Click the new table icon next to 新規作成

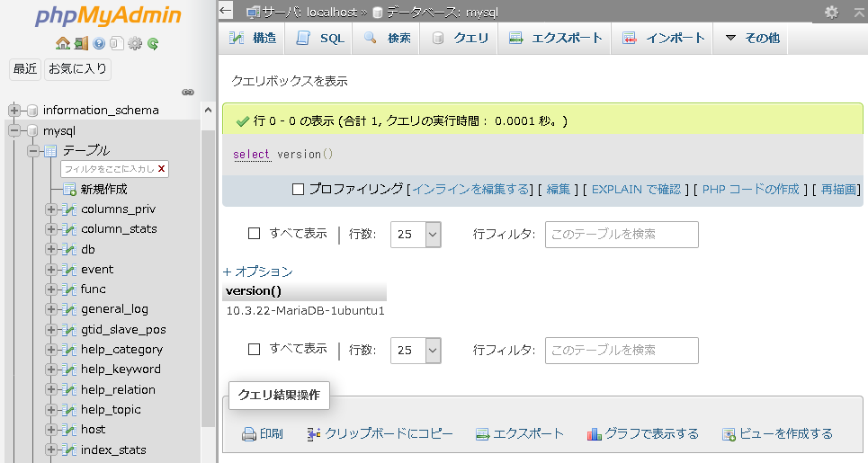pyautogui.click(x=70, y=189)
